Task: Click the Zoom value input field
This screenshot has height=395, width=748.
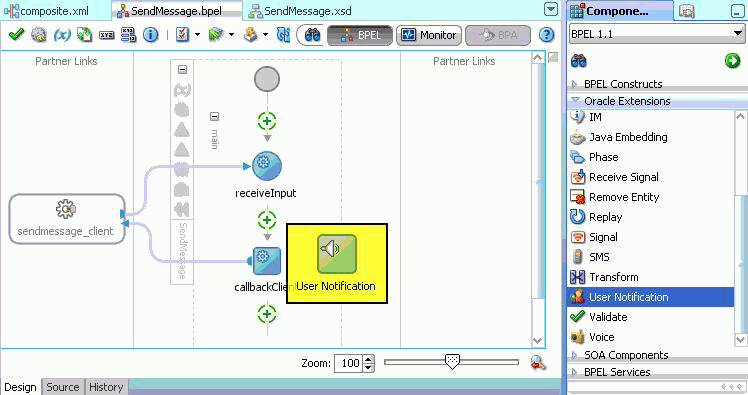Action: (349, 364)
